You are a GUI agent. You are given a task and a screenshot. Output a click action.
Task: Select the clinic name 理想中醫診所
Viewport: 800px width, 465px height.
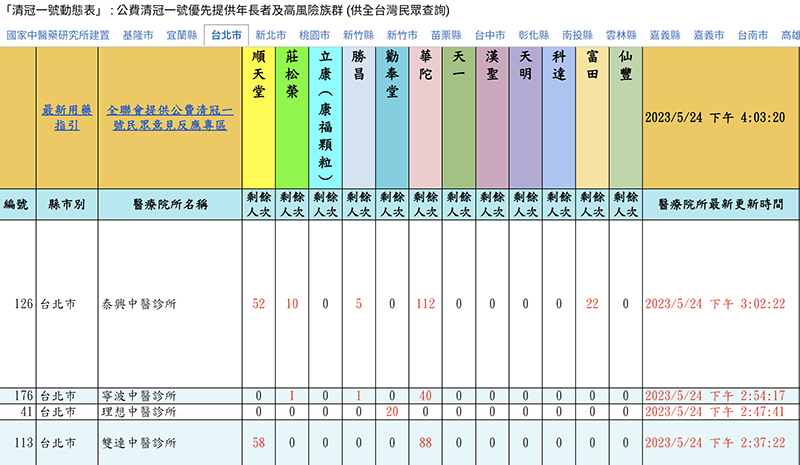click(139, 411)
